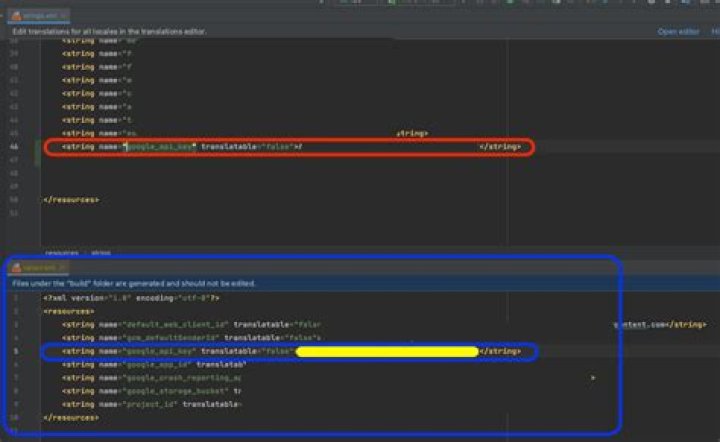Click the google_storage_bucket string line
The height and width of the screenshot is (442, 720).
point(152,392)
